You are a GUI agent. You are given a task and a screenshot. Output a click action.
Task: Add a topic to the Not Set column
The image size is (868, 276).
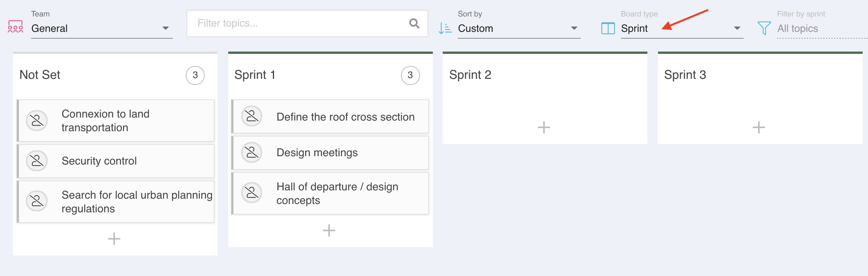(x=114, y=239)
